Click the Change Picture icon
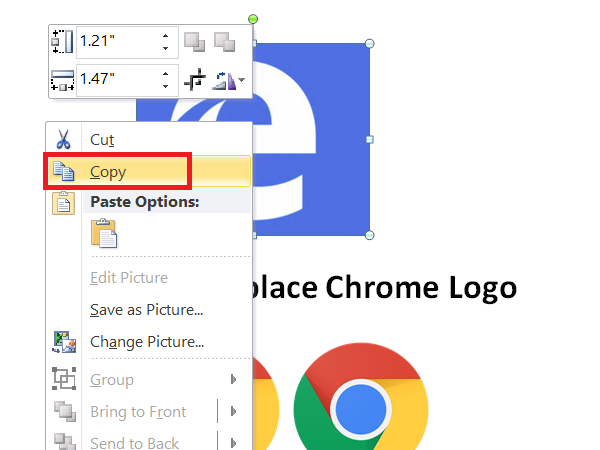The height and width of the screenshot is (450, 600). (64, 342)
